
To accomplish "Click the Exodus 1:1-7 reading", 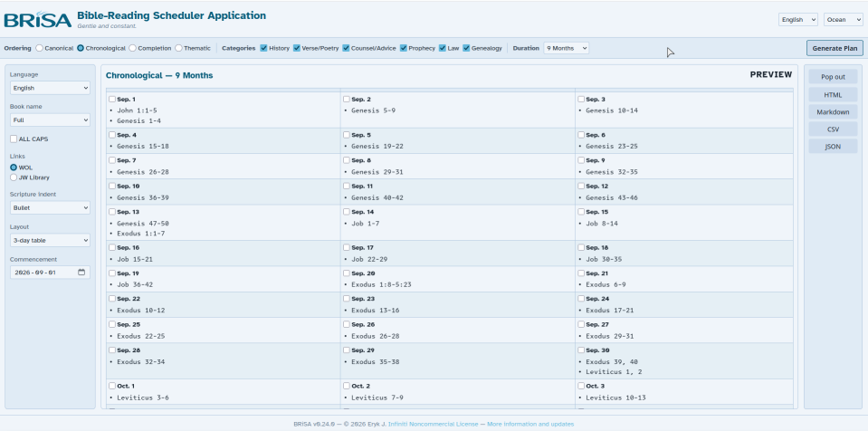I will point(140,234).
